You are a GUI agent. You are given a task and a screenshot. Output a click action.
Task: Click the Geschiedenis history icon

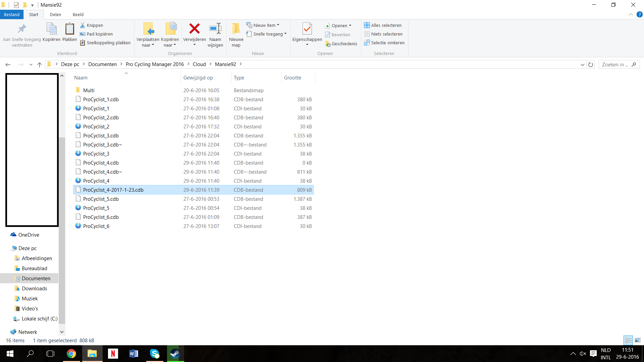click(328, 44)
